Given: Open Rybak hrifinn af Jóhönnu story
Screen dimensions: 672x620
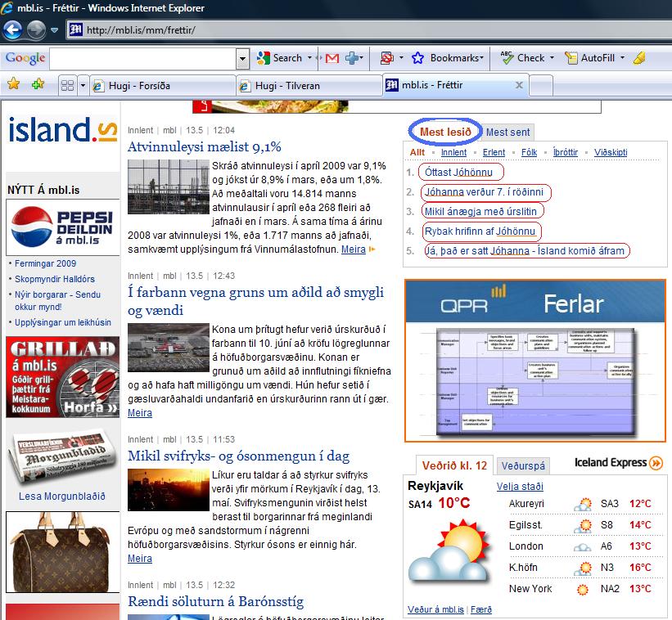Looking at the screenshot, I should 480,231.
